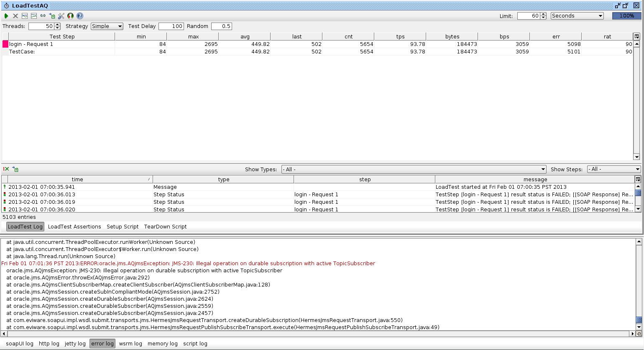Switch to the Setup Script tab
The width and height of the screenshot is (644, 350).
(x=123, y=226)
